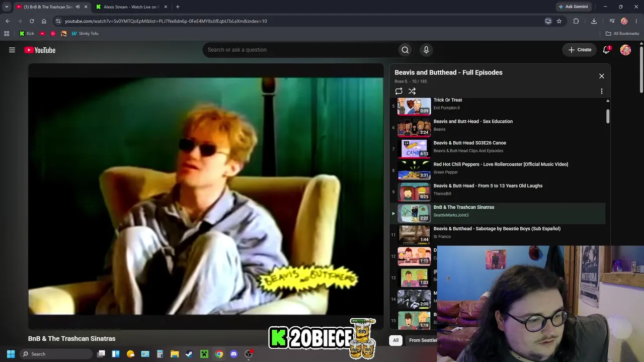Open the browser home page

pyautogui.click(x=44, y=21)
